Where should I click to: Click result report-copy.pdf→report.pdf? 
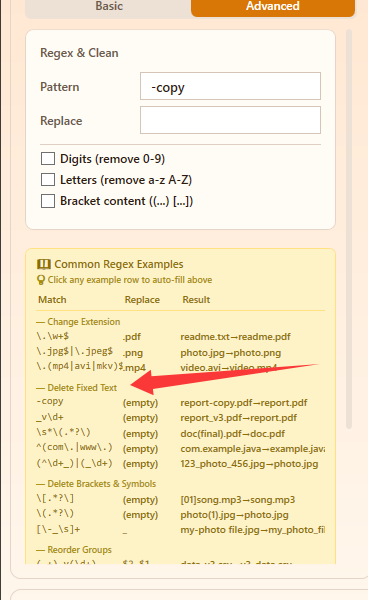click(x=244, y=403)
